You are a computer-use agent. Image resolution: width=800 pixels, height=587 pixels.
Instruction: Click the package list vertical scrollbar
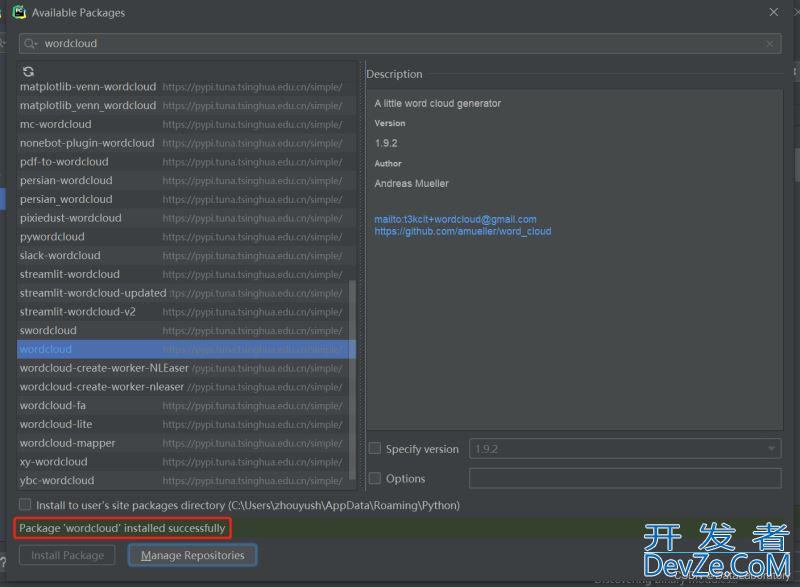pyautogui.click(x=352, y=380)
